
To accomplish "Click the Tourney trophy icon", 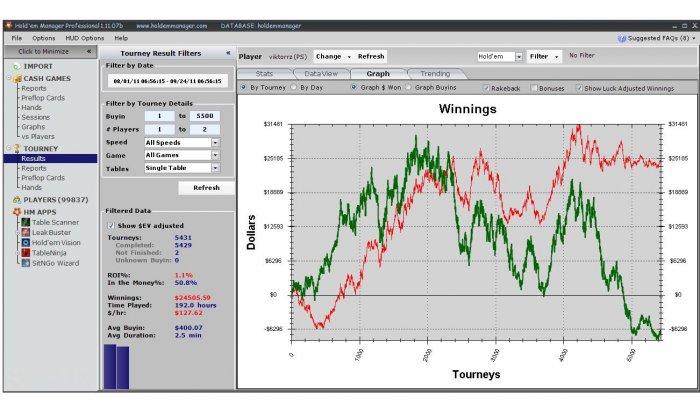I will [17, 149].
